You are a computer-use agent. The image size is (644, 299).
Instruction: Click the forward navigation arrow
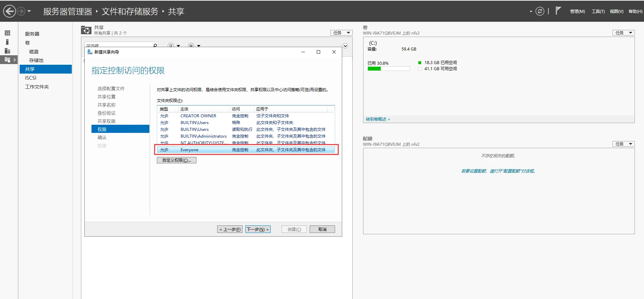tap(21, 11)
